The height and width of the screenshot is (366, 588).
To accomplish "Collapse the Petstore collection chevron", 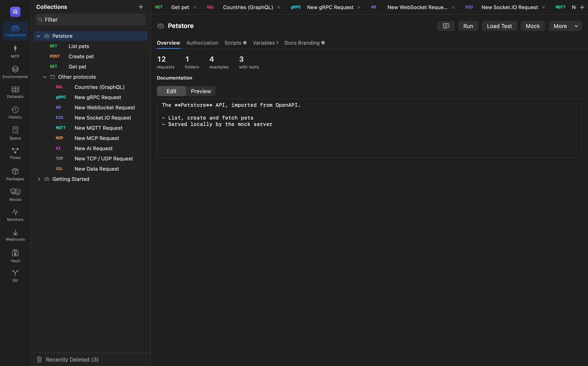I will pyautogui.click(x=39, y=36).
